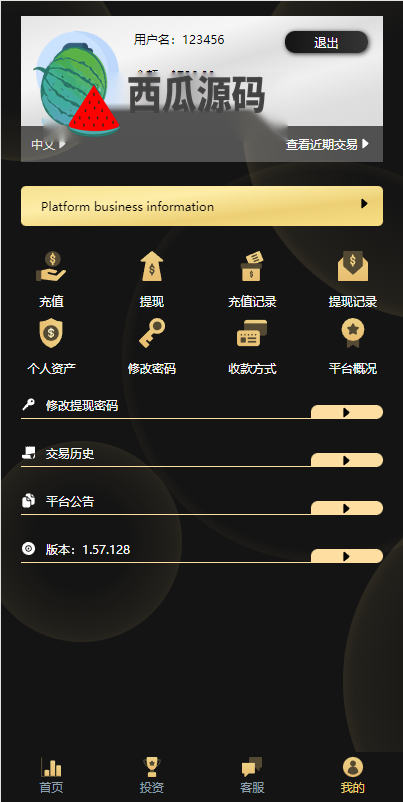Open 查看近期交易 recent transactions link

coord(327,145)
